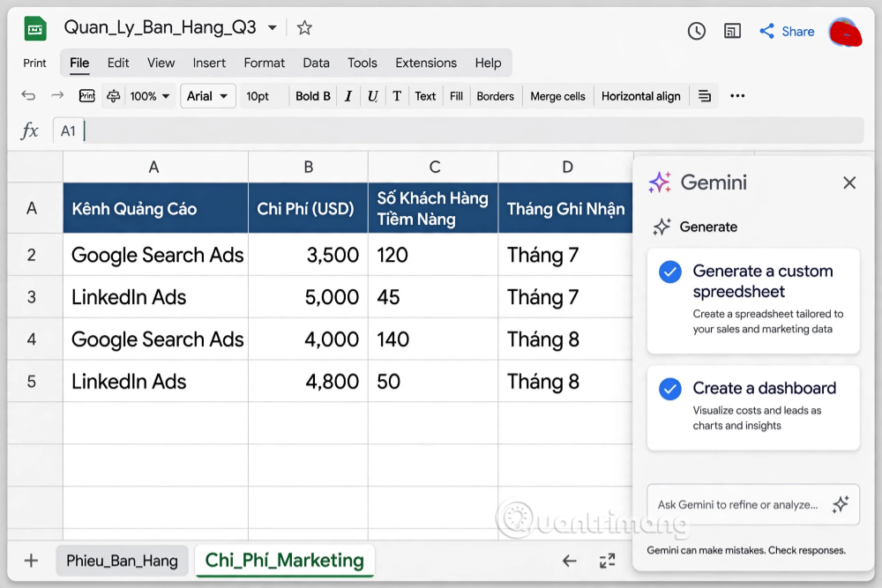Click Merge cells
Image resolution: width=882 pixels, height=588 pixels.
coord(557,96)
